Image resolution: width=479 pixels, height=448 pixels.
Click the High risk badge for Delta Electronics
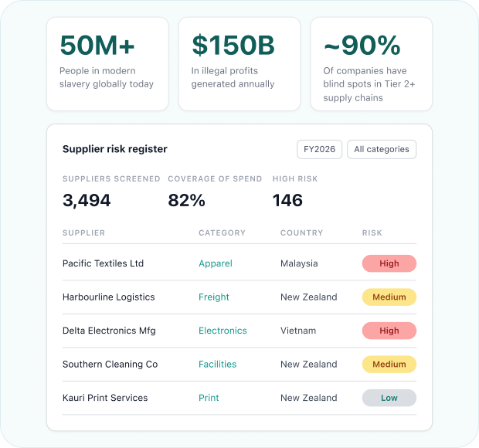point(389,331)
